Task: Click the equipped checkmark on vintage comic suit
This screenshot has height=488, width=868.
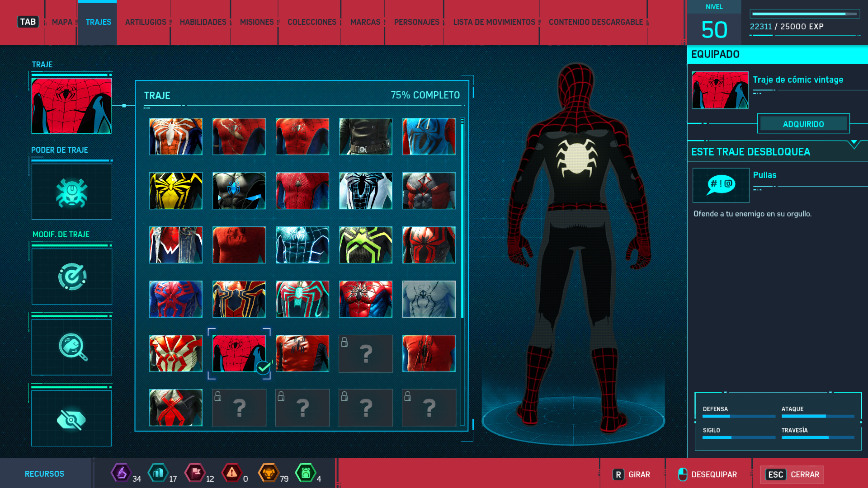Action: click(263, 368)
